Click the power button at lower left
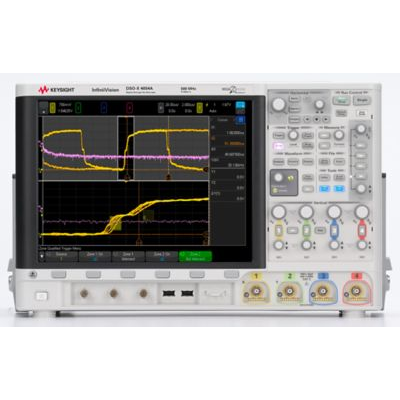The height and width of the screenshot is (400, 400). pos(42,296)
